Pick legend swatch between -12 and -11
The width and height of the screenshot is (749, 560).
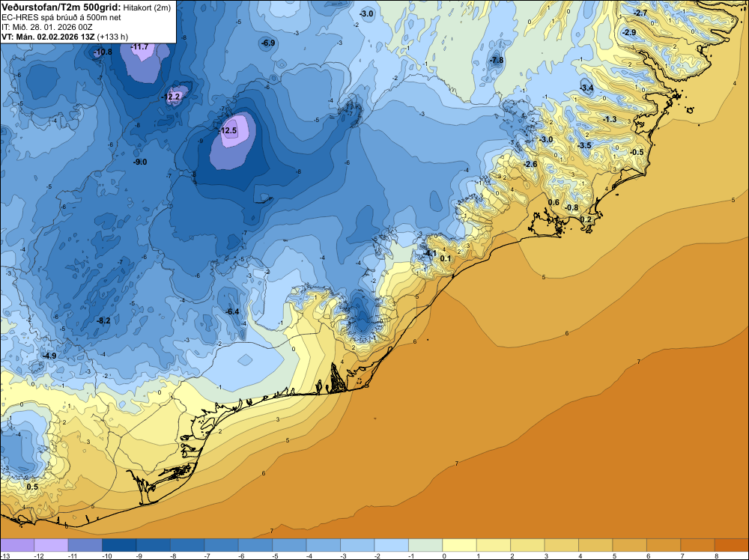click(51, 545)
